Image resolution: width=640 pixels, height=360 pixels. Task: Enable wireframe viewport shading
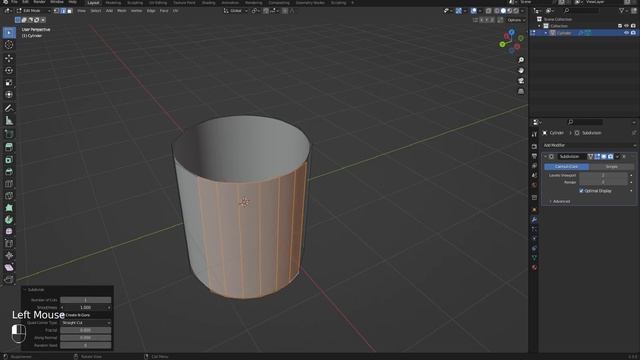coord(497,11)
